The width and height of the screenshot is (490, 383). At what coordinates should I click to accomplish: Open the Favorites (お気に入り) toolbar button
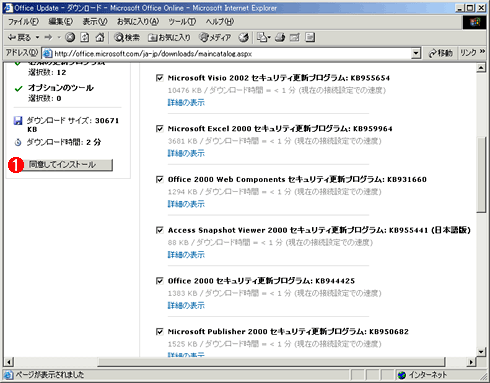pos(169,38)
